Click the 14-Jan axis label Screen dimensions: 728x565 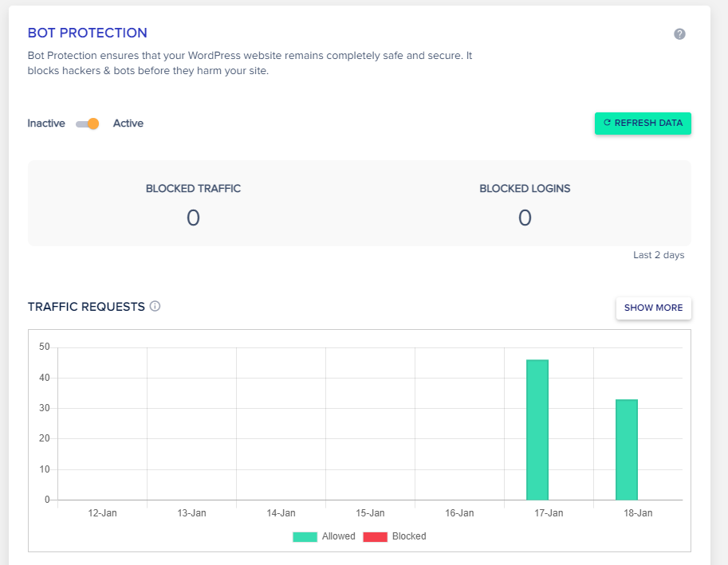pyautogui.click(x=281, y=513)
